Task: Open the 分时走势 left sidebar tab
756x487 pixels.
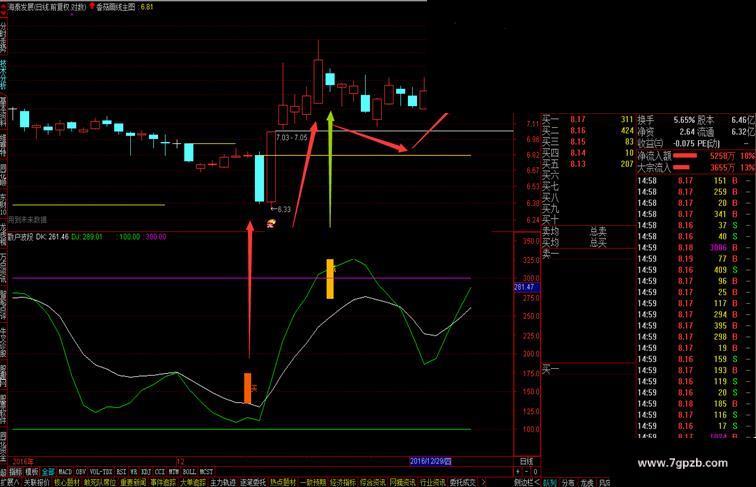Action: pos(3,37)
